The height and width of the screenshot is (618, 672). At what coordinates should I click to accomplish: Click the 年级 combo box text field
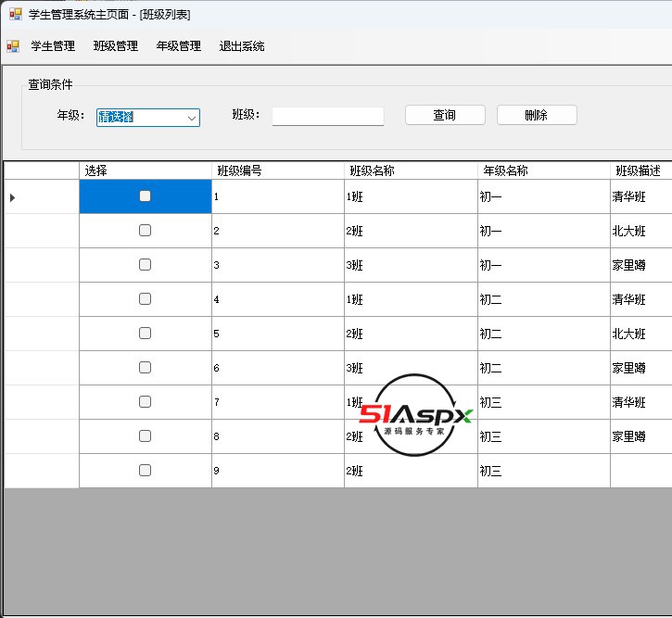(x=139, y=118)
